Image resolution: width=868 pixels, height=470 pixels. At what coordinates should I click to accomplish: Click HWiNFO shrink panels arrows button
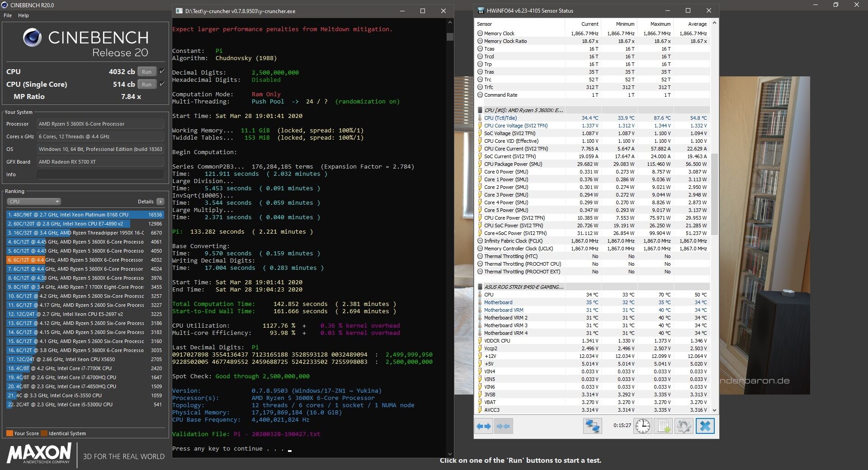click(x=503, y=426)
